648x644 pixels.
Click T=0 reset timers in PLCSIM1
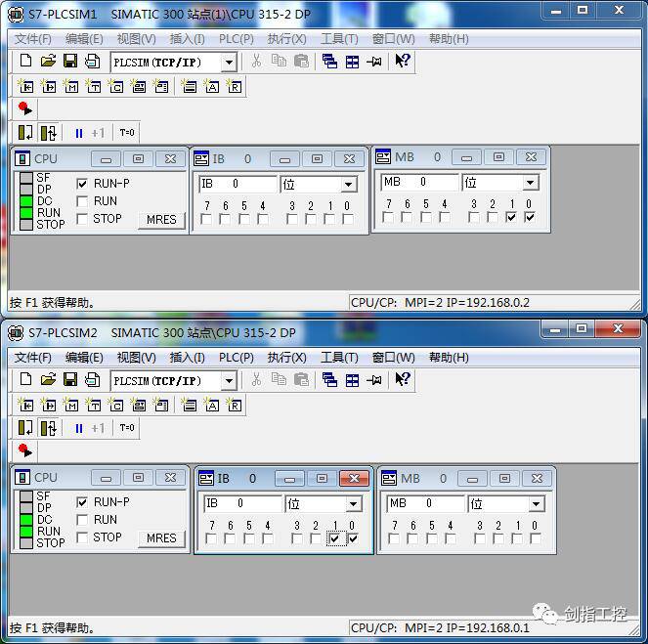click(x=127, y=133)
